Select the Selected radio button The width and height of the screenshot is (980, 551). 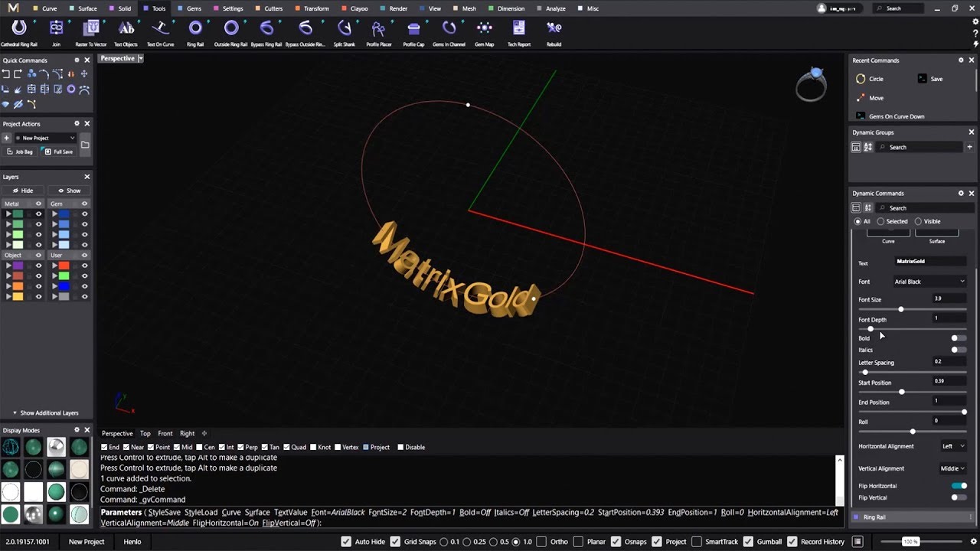[x=880, y=221]
